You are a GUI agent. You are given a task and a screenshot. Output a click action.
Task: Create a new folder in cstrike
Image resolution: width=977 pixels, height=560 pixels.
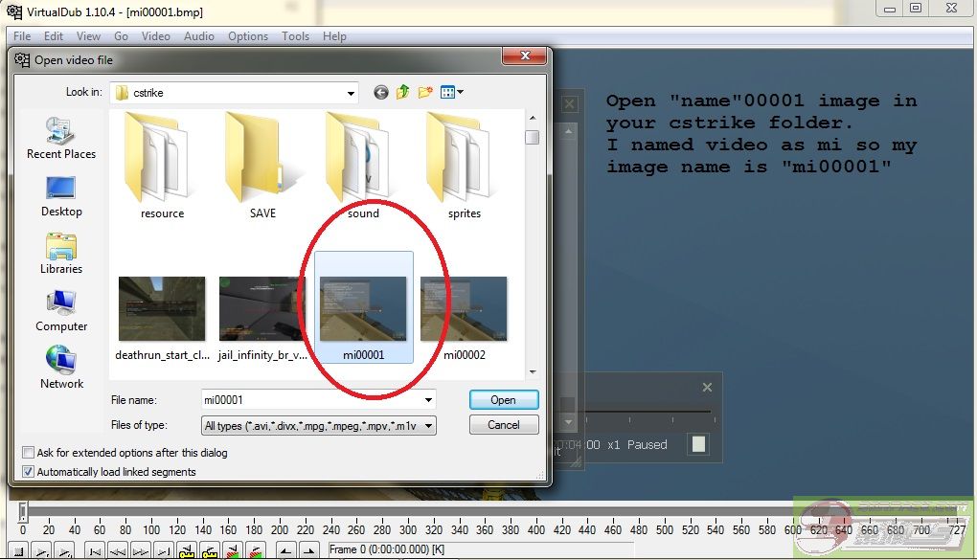[425, 92]
